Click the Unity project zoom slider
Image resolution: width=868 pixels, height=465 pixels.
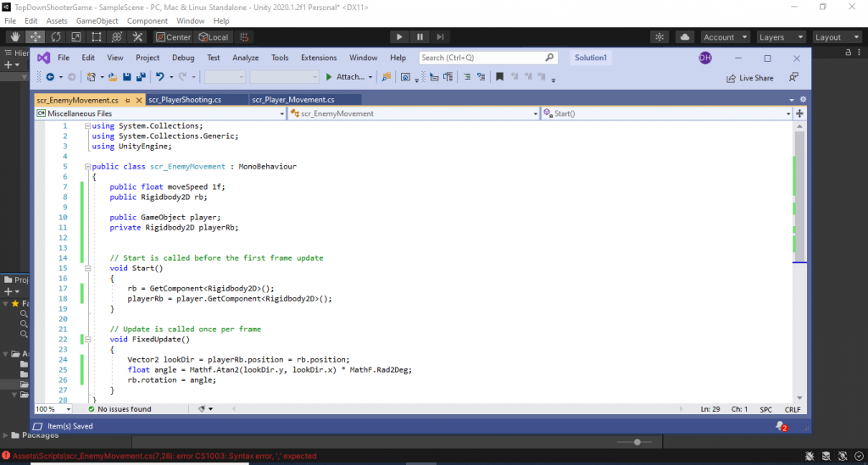click(637, 442)
